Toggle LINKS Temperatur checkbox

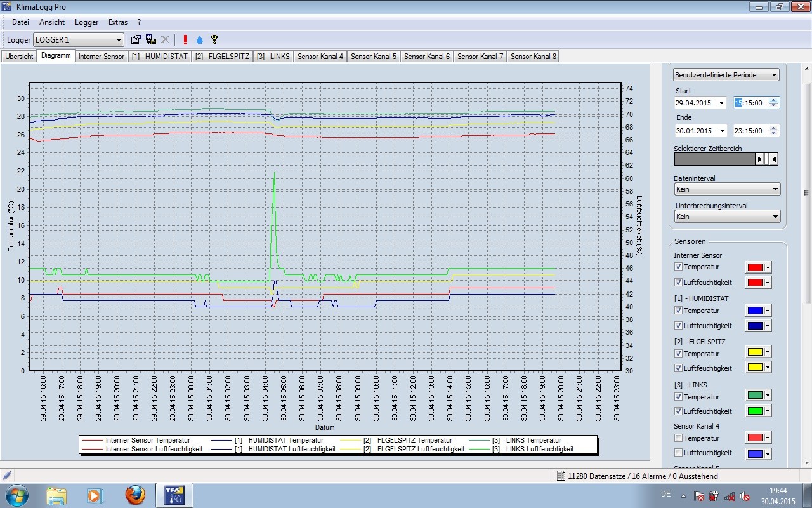[678, 397]
